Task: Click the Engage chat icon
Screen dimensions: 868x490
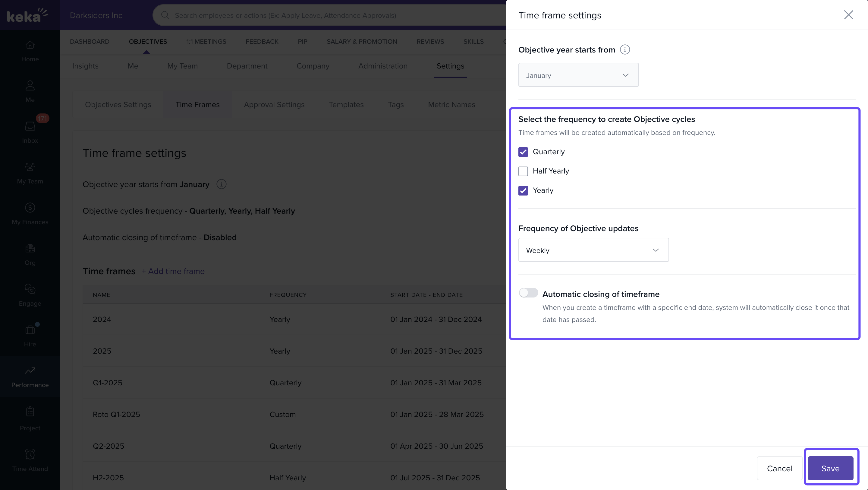Action: click(30, 289)
